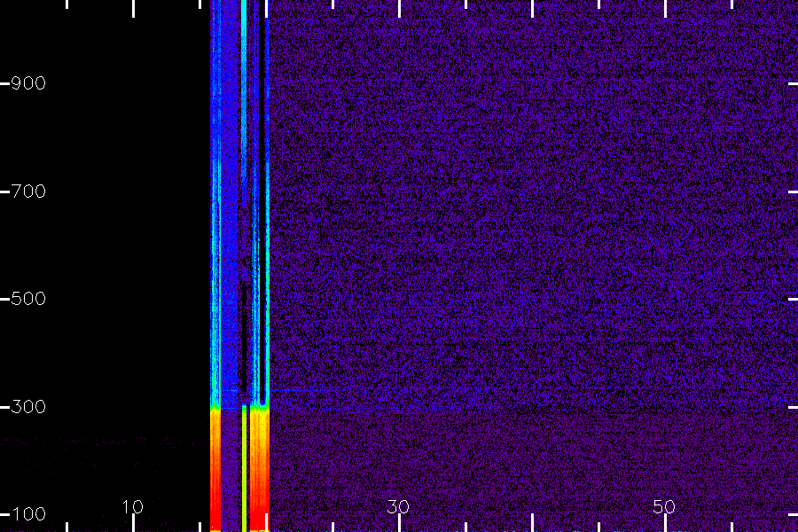The height and width of the screenshot is (532, 798).
Task: Select the 700 vertical axis label
Action: 28,192
